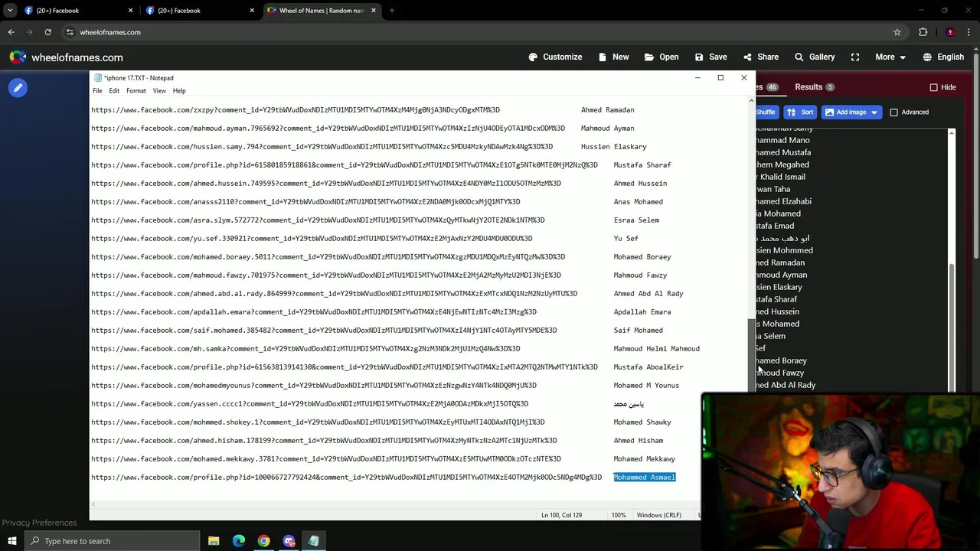Open Privacy Preferences link
980x551 pixels.
[39, 523]
